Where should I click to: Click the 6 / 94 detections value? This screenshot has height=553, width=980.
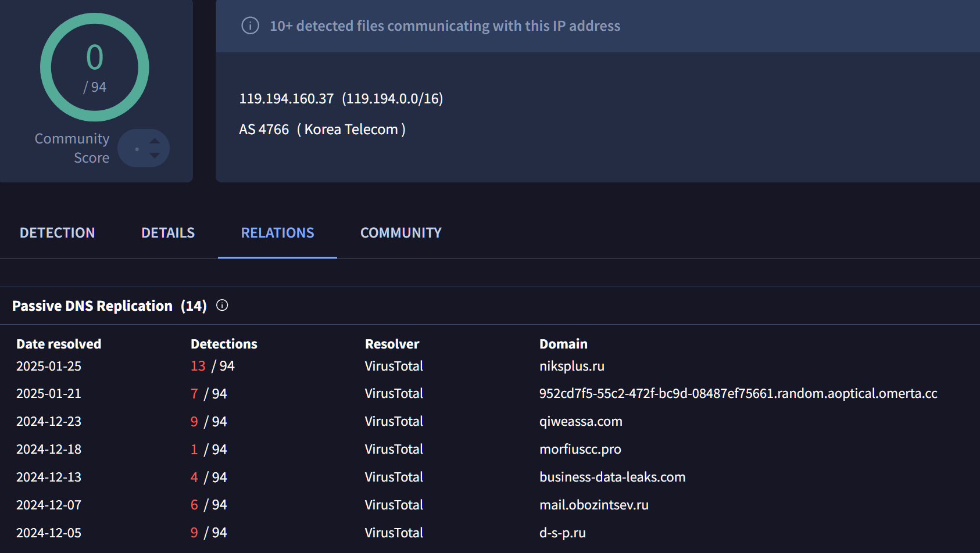coord(209,505)
